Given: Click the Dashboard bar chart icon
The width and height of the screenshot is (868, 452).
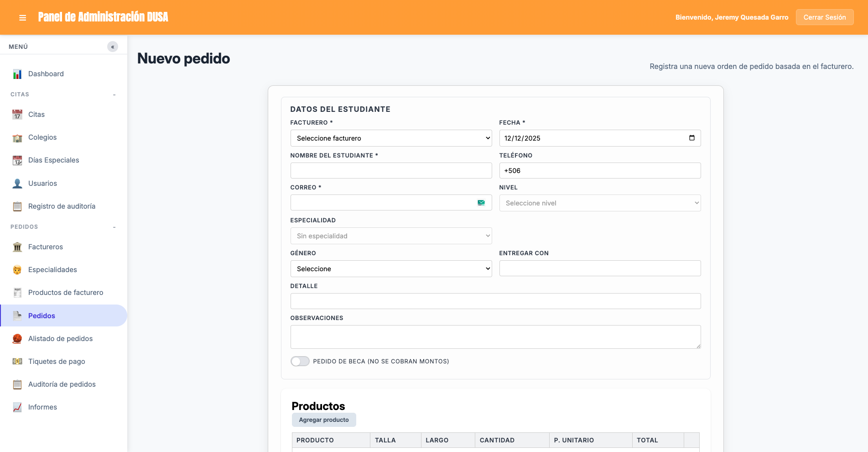Looking at the screenshot, I should [x=17, y=74].
